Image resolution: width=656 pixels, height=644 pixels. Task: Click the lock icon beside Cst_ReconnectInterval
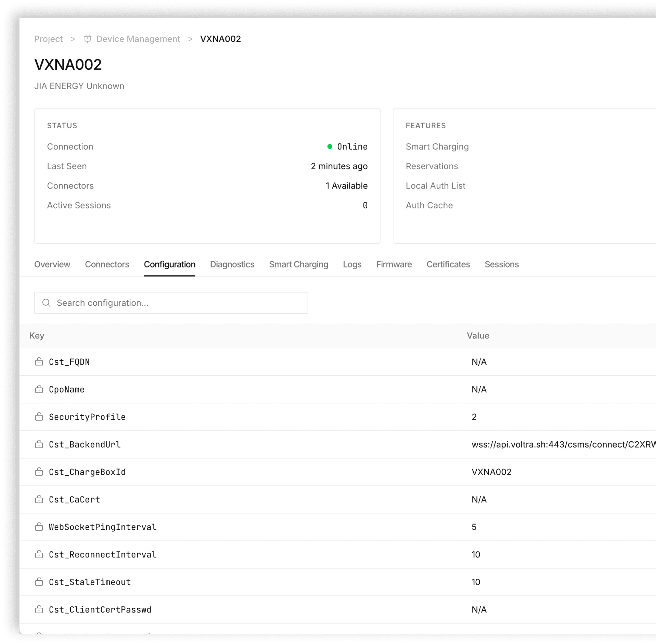point(39,554)
